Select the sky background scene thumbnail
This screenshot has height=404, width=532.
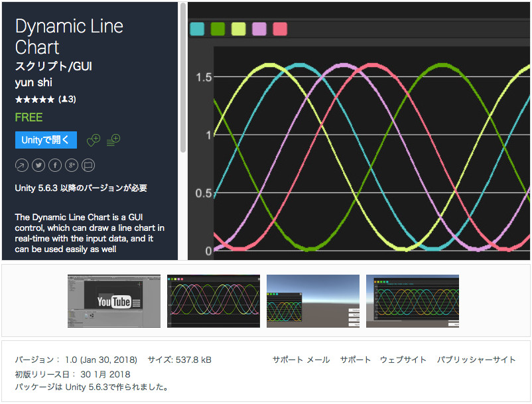tap(313, 301)
